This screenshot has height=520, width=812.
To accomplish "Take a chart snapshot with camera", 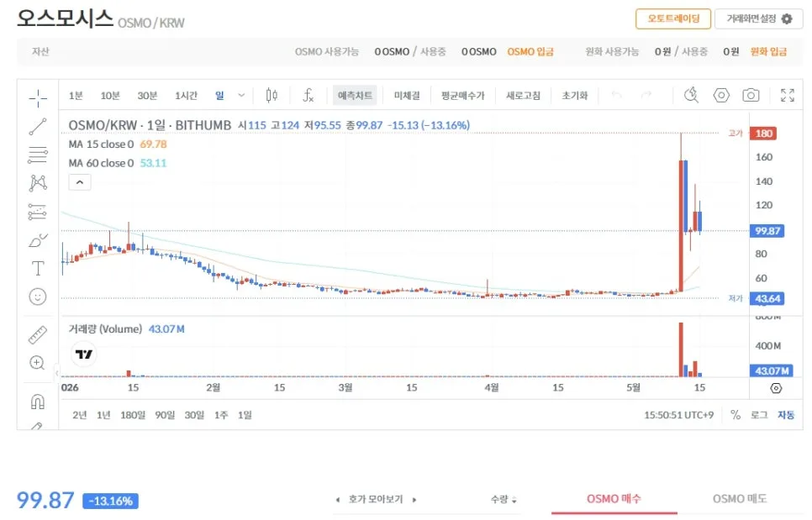I will click(x=751, y=95).
